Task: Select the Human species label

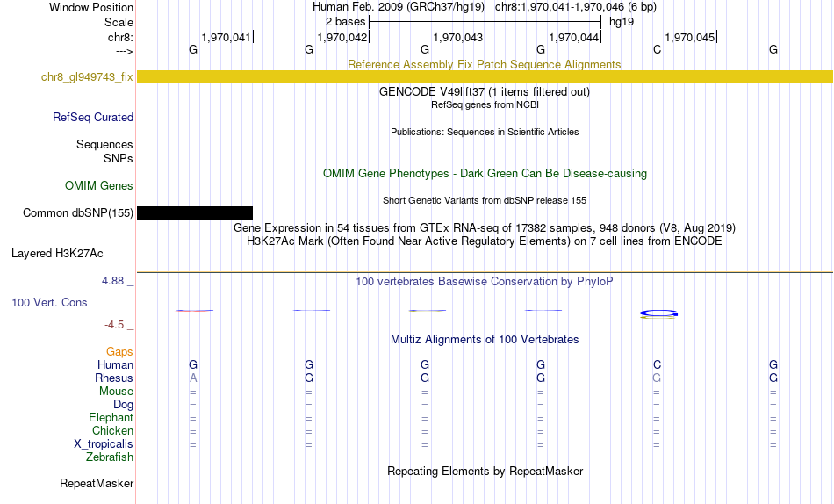Action: click(115, 364)
